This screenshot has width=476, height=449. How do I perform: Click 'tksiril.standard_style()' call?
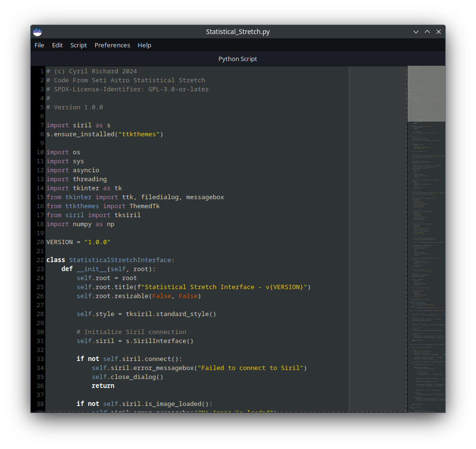tap(171, 314)
